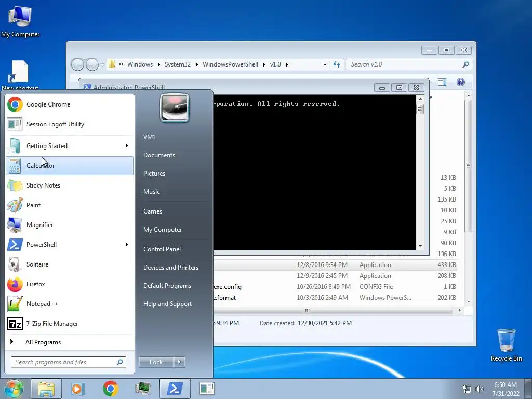Launch Calculator from Start menu
This screenshot has height=399, width=532.
tap(70, 166)
